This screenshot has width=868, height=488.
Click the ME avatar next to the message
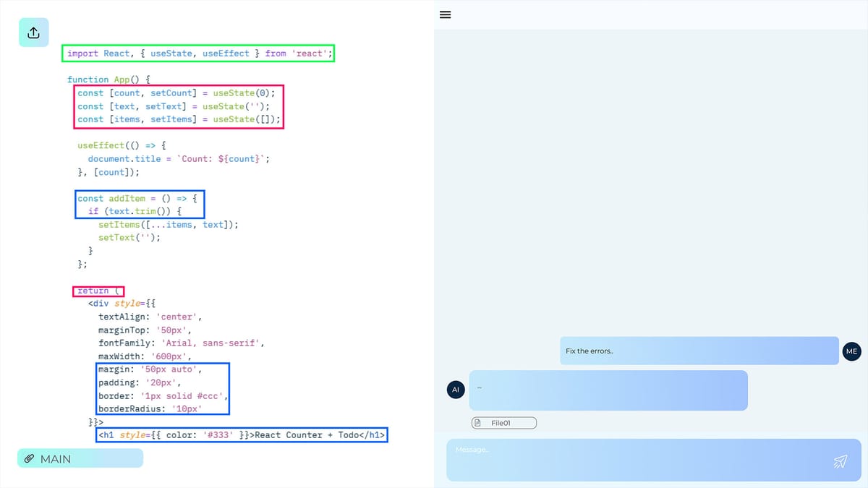[851, 351]
